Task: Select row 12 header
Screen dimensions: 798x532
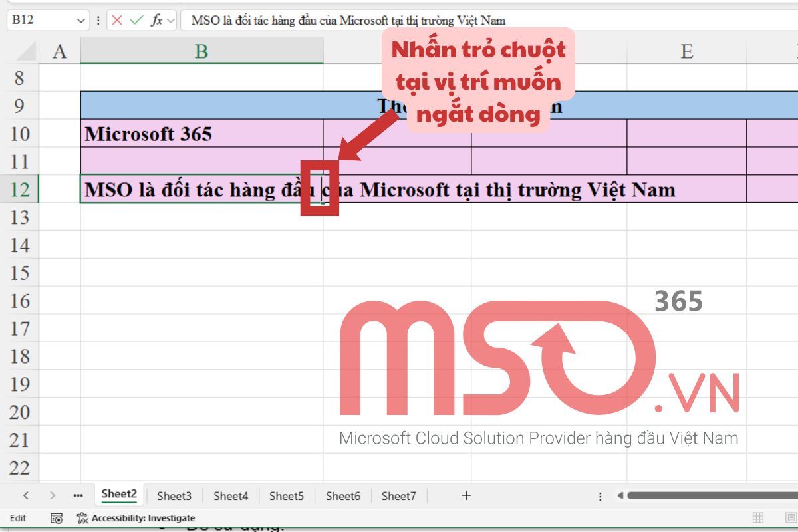Action: point(19,190)
